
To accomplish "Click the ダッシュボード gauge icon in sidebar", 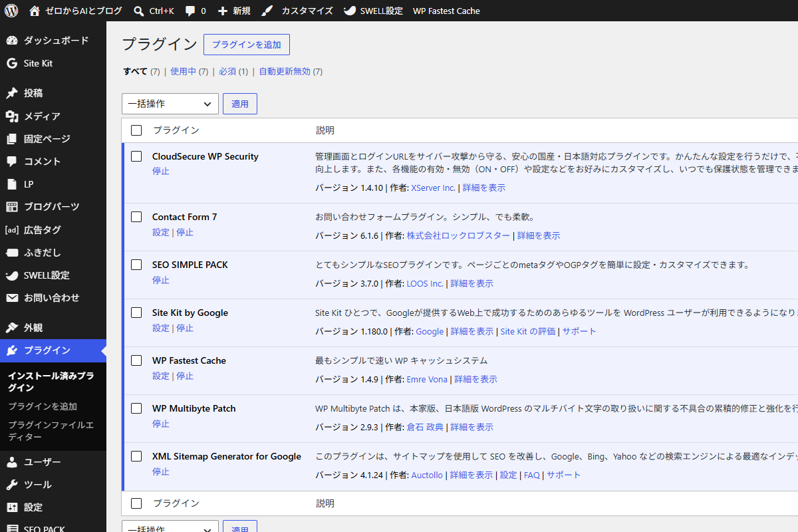I will click(x=12, y=41).
